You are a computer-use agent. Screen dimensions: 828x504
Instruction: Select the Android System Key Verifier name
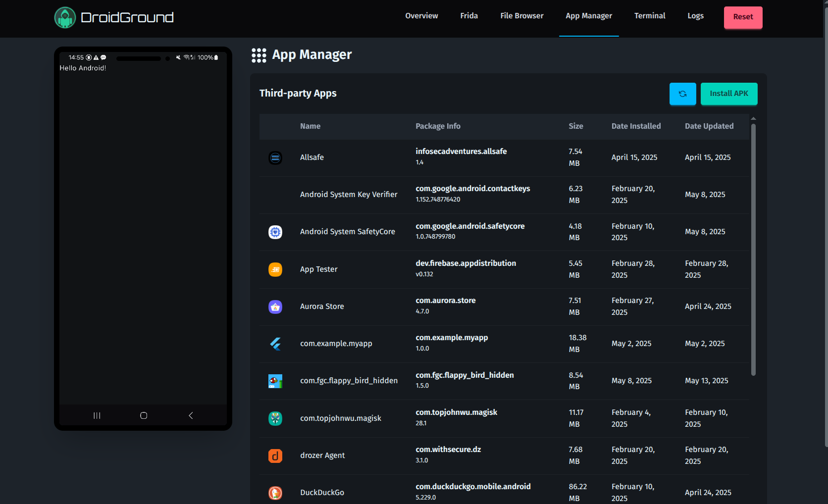pyautogui.click(x=349, y=195)
